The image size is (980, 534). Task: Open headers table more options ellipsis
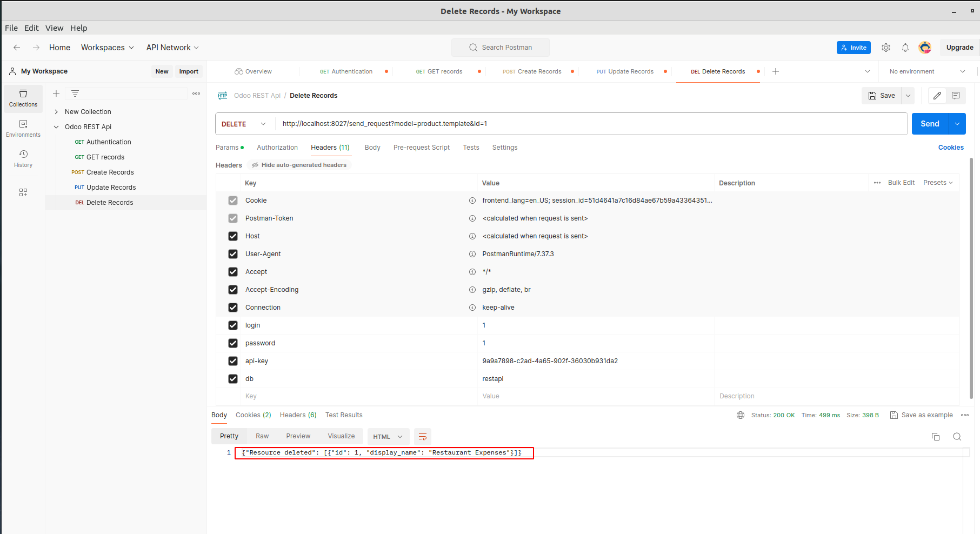[877, 183]
